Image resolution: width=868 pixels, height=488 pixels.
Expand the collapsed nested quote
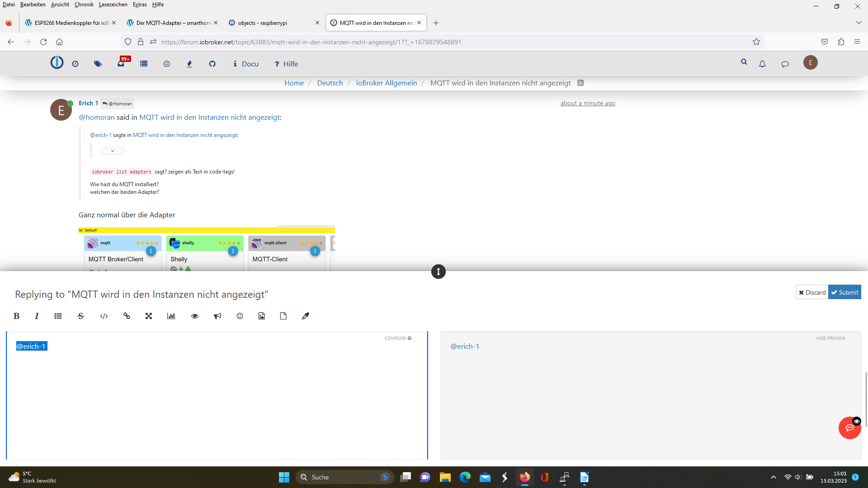coord(113,151)
